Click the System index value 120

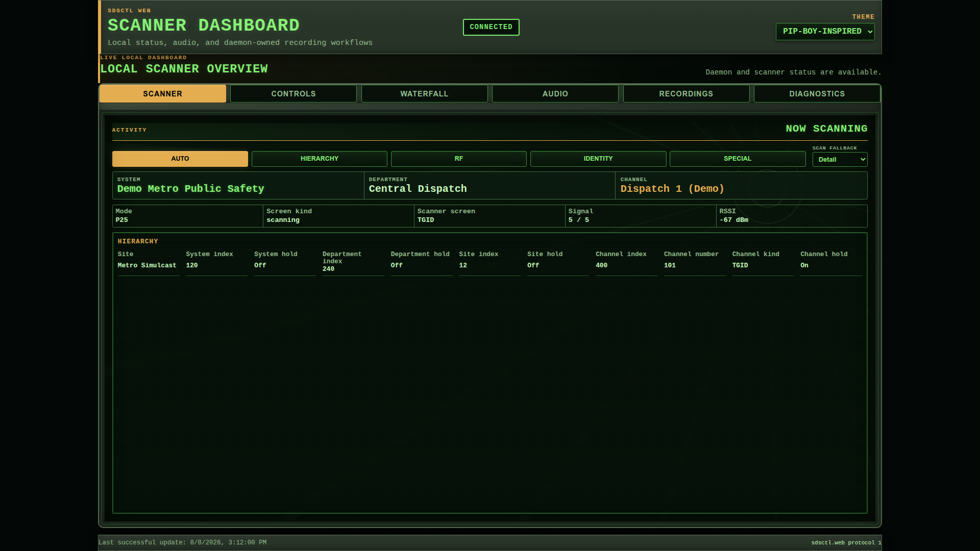(192, 265)
